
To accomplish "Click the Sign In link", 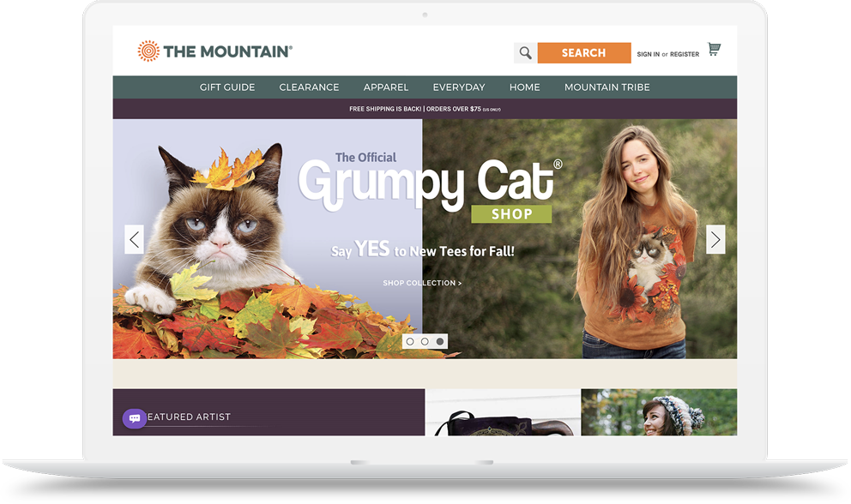I will (648, 54).
